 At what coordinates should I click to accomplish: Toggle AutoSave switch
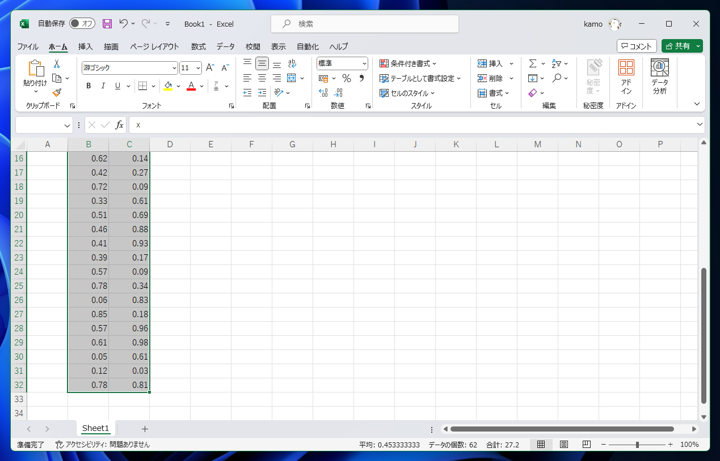(82, 23)
